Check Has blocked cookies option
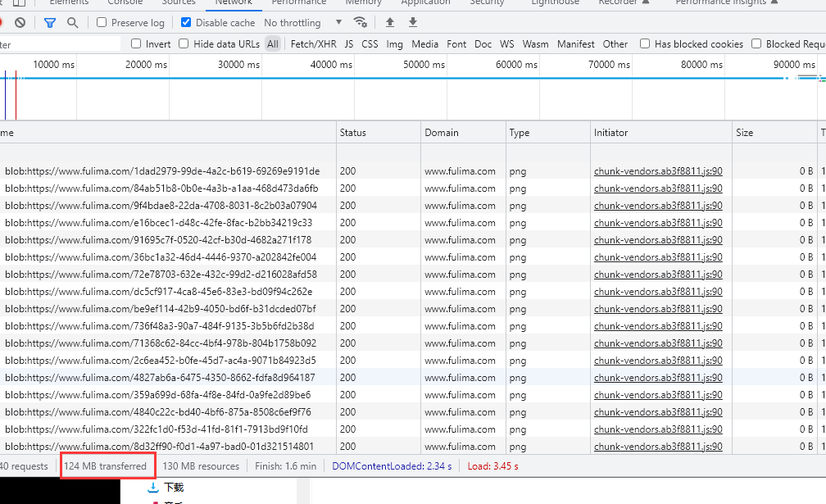The width and height of the screenshot is (826, 504). [645, 43]
